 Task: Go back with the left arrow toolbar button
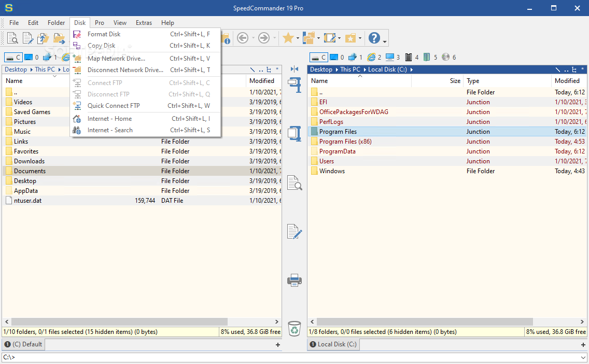243,38
